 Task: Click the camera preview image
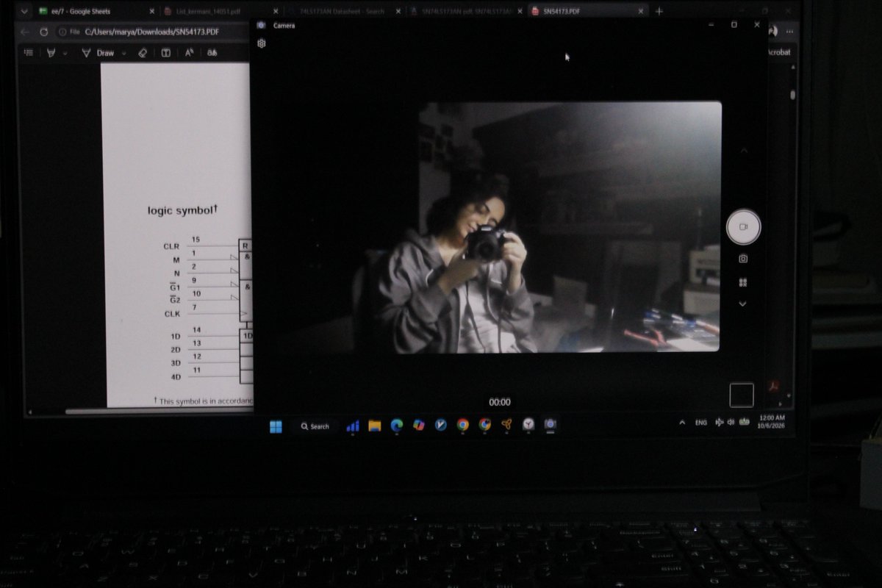(570, 226)
